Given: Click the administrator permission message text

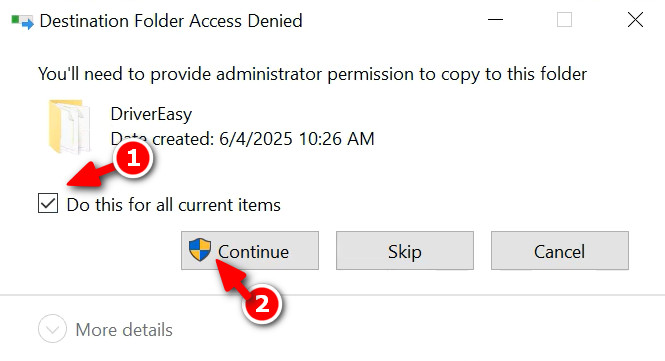Looking at the screenshot, I should coord(312,74).
